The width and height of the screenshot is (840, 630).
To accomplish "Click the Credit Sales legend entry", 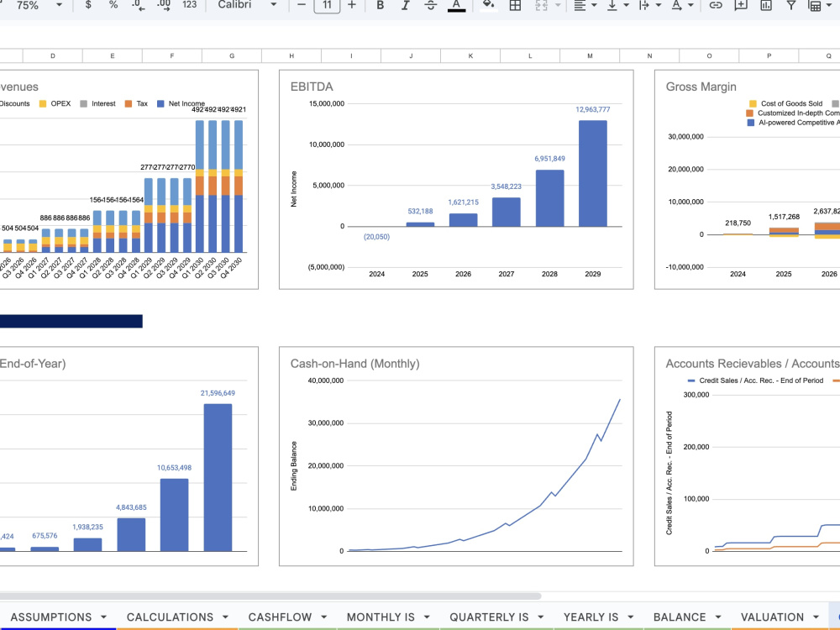I will tap(755, 381).
